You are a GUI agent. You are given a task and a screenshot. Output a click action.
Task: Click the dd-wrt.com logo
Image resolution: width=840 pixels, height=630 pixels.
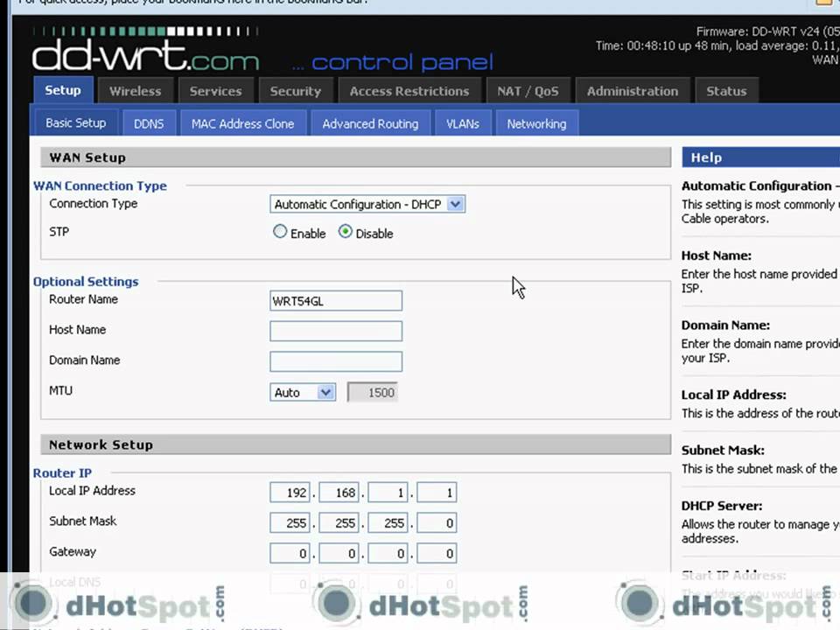pos(146,51)
